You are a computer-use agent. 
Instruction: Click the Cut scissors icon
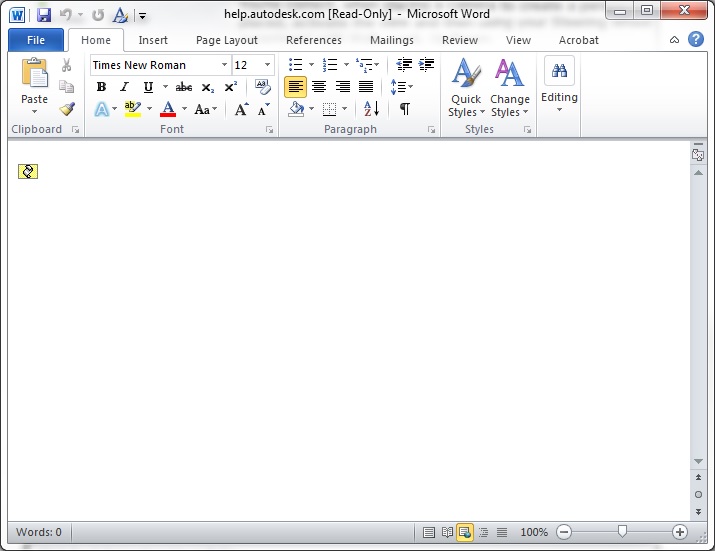67,65
